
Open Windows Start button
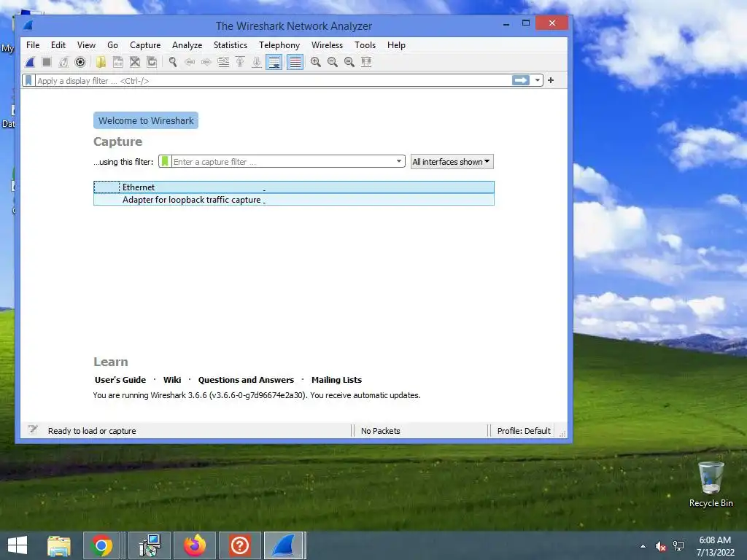[x=18, y=545]
